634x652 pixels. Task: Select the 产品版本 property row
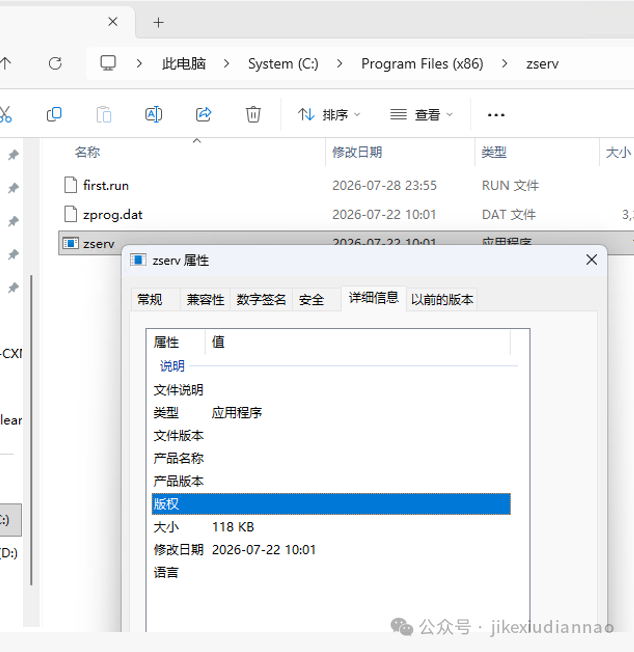(x=331, y=482)
